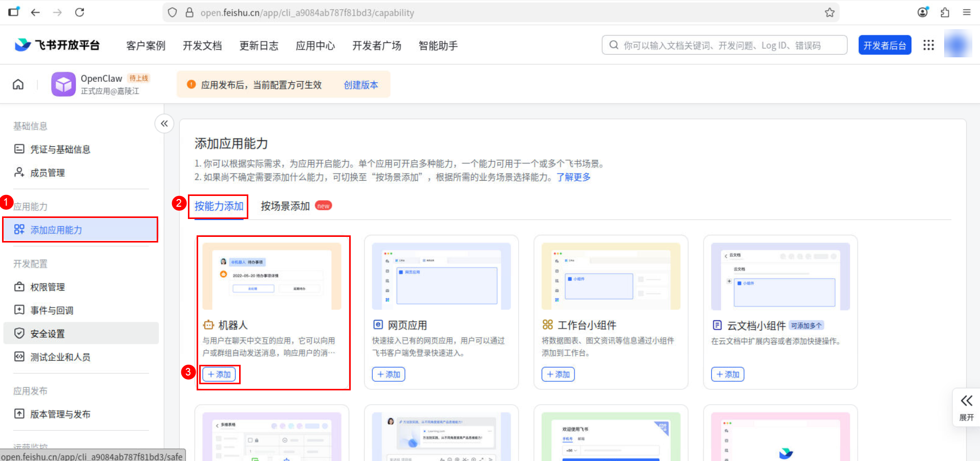
Task: Open the browser account profile icon
Action: [923, 12]
